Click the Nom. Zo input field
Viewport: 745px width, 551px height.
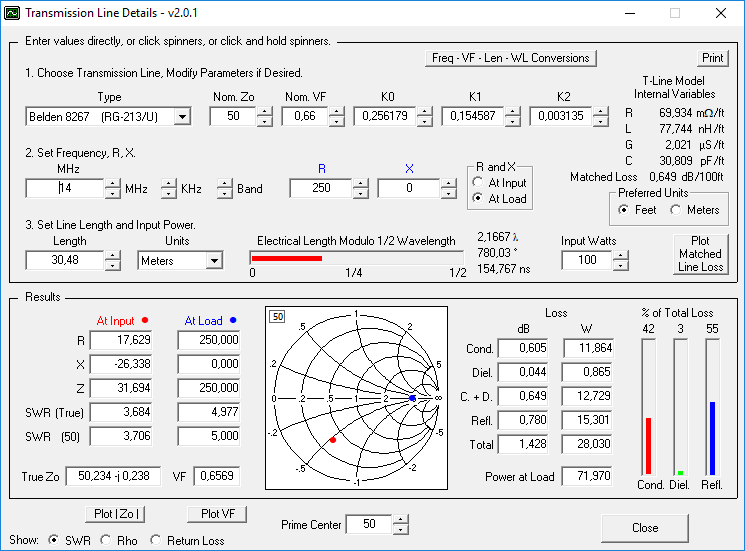pyautogui.click(x=233, y=116)
